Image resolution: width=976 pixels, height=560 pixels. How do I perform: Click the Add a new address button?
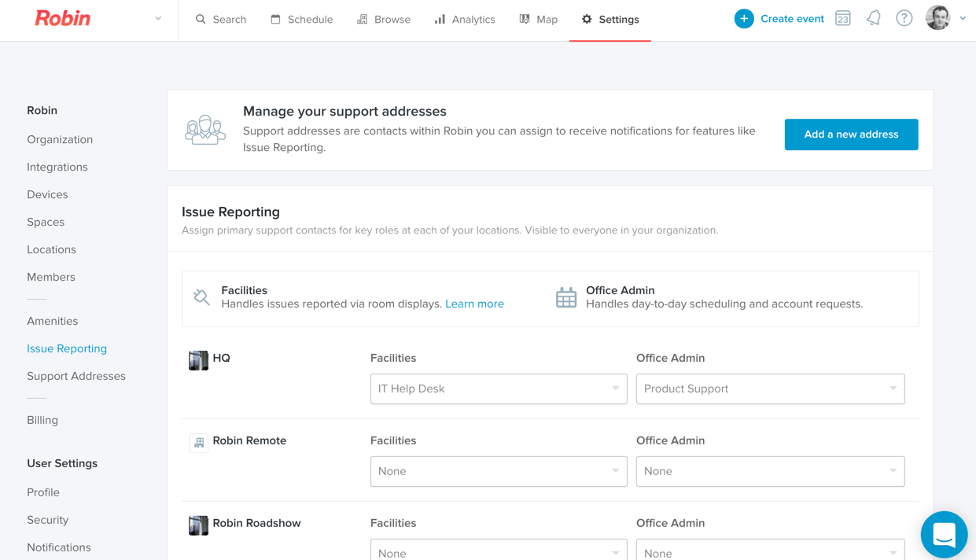[x=851, y=134]
